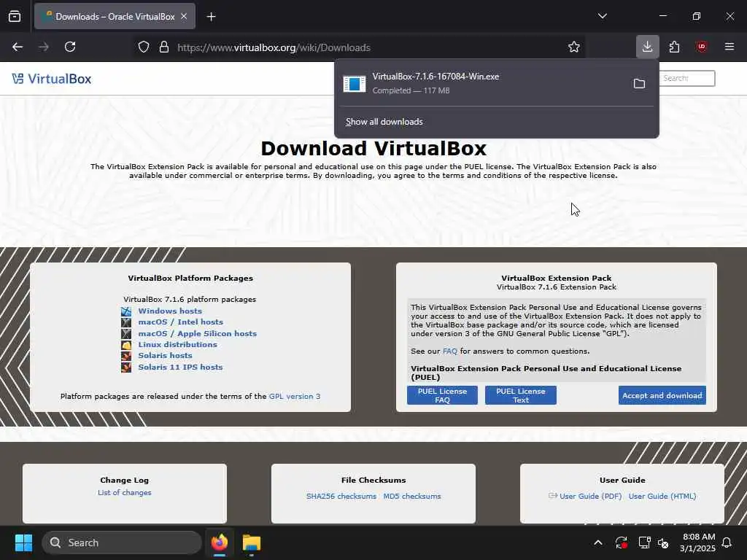Click the PUEL License FAQ button

[442, 395]
